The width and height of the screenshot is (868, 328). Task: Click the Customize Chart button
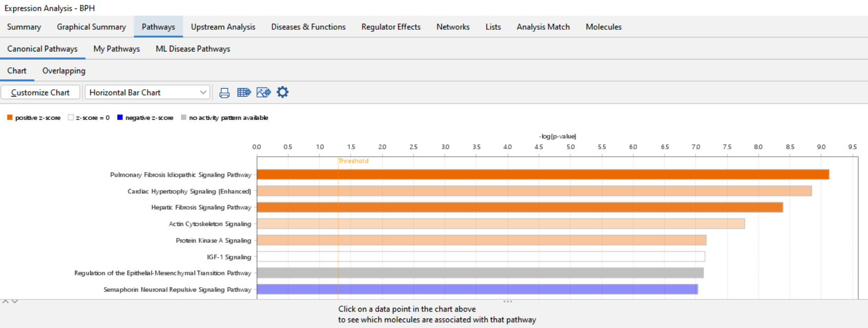pos(40,92)
